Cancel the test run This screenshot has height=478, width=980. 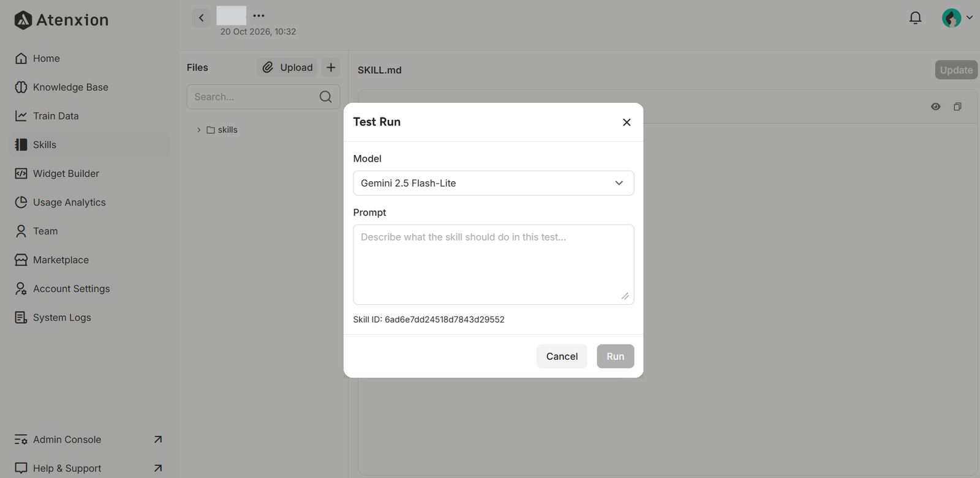click(562, 356)
